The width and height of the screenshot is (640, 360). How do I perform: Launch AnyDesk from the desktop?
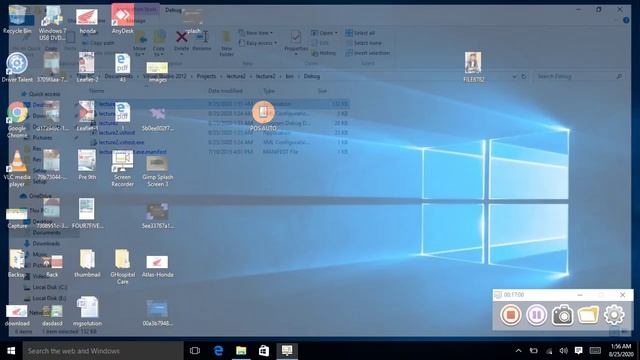(122, 20)
